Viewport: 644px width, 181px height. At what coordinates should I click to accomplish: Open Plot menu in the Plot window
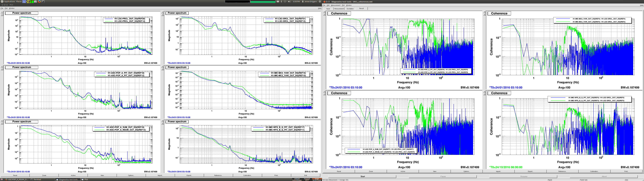tap(6, 8)
